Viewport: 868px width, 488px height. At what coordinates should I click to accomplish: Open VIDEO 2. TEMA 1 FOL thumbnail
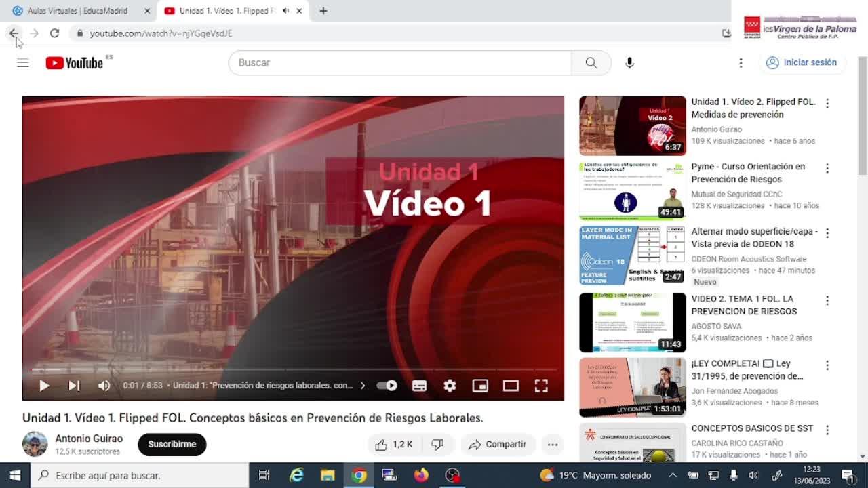[x=633, y=323]
